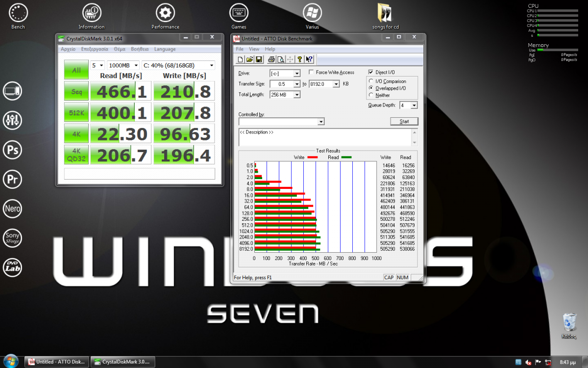Viewport: 588px width, 368px height.
Task: Open the ATTO View menu
Action: (x=254, y=49)
